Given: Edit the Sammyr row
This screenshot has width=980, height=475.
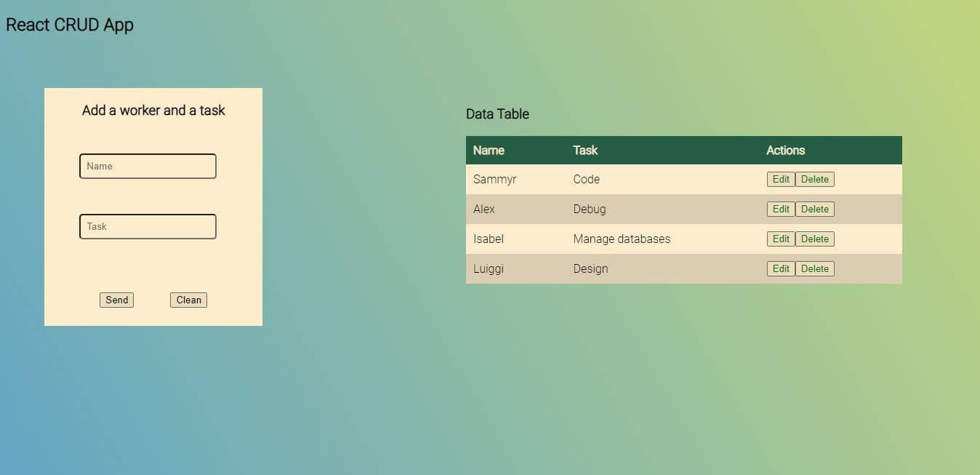Looking at the screenshot, I should (x=781, y=180).
